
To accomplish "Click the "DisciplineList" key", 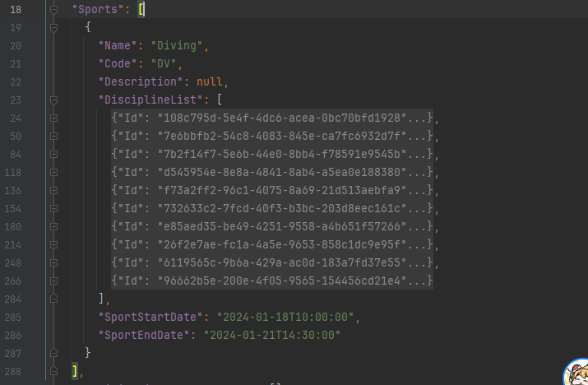I will [x=150, y=100].
